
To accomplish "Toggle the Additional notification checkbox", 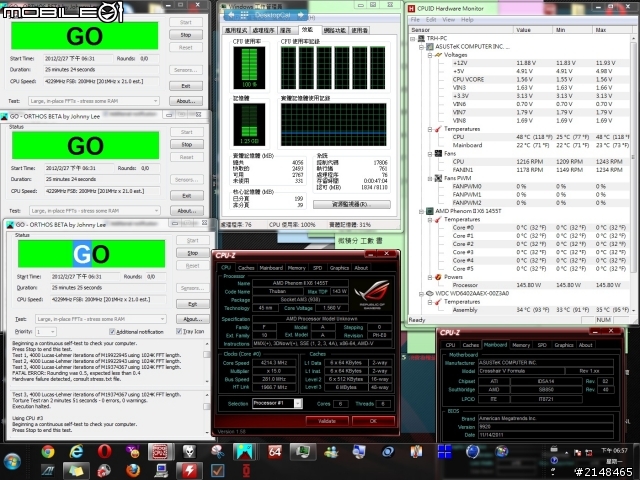I will 112,331.
